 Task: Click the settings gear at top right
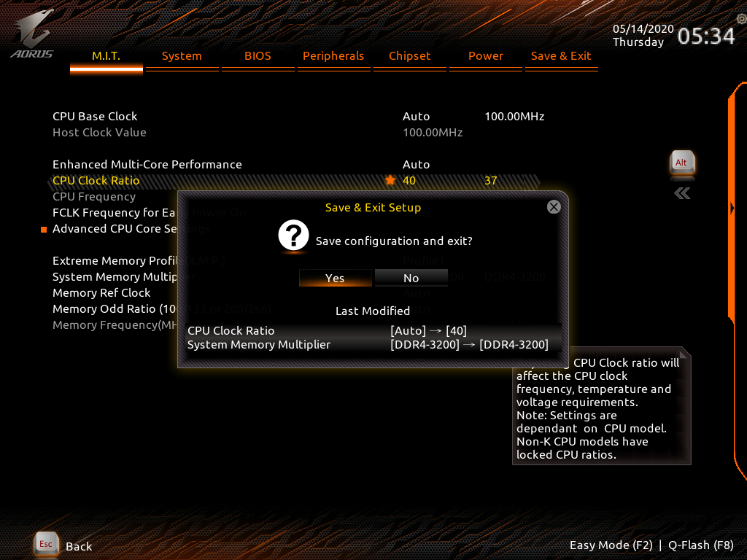click(742, 18)
